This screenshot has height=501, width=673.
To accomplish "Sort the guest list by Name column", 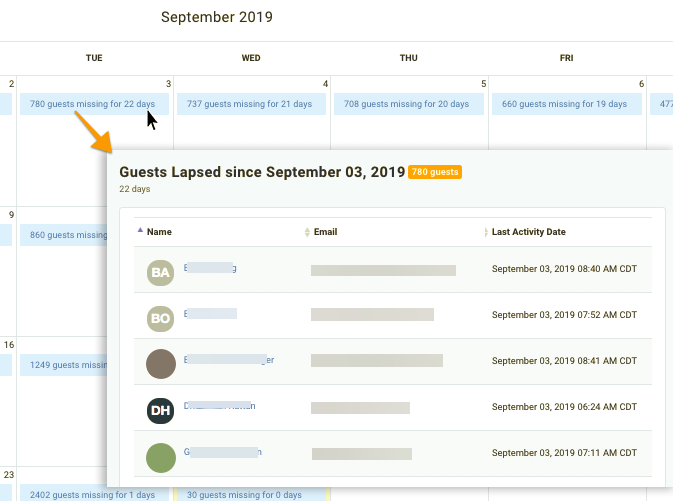I will pyautogui.click(x=159, y=232).
